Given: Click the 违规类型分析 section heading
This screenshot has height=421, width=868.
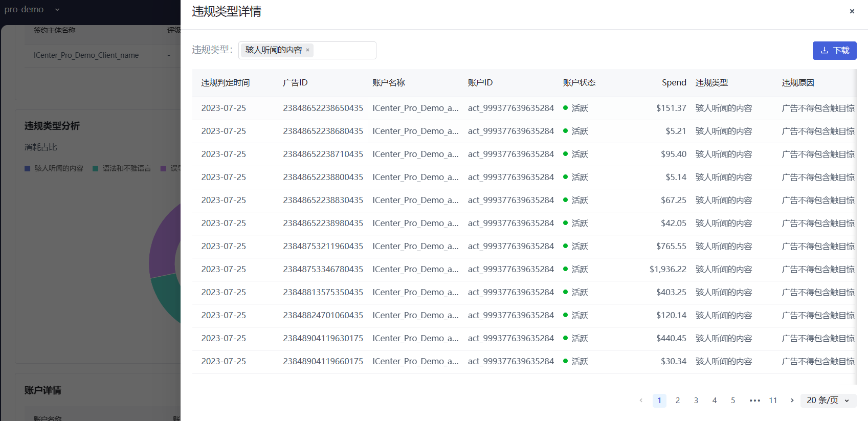Looking at the screenshot, I should [52, 126].
